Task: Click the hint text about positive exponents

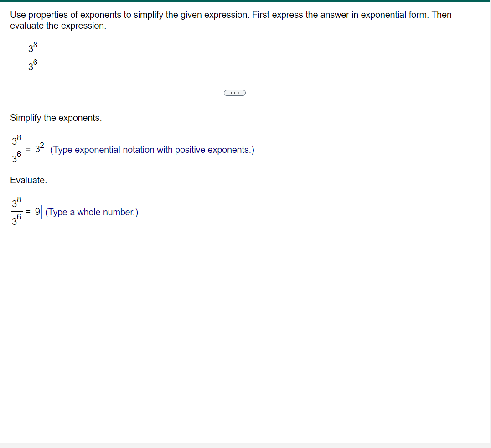Action: click(152, 150)
